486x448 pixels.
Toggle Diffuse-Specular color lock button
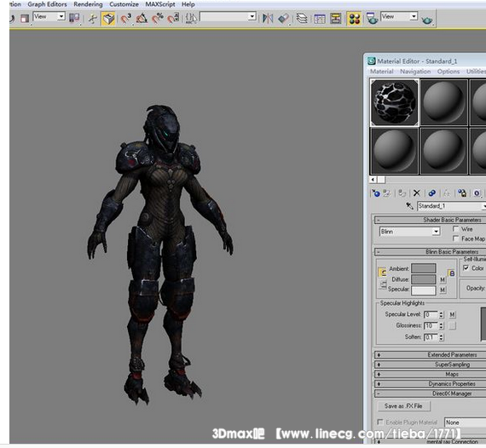383,284
